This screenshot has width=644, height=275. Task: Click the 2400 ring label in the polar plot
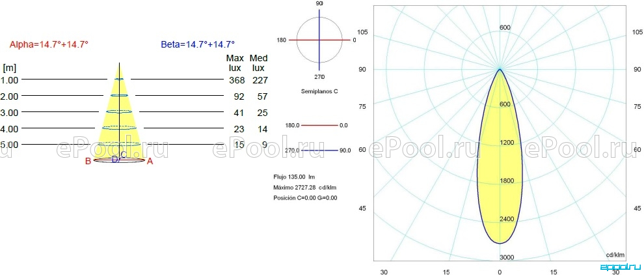(506, 219)
